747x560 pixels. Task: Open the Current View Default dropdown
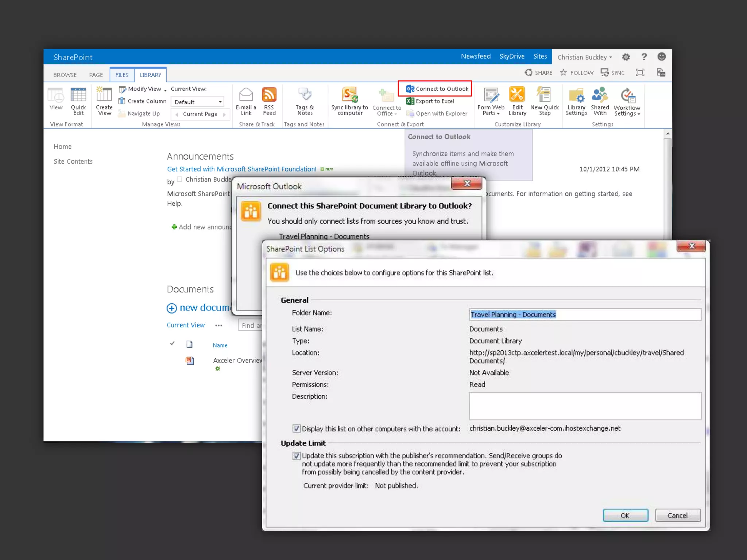(x=198, y=102)
